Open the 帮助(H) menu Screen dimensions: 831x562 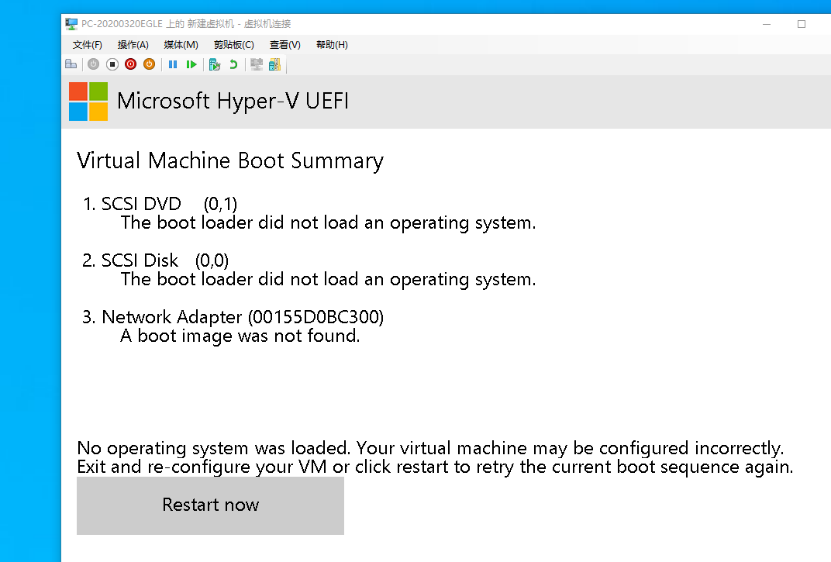tap(331, 45)
